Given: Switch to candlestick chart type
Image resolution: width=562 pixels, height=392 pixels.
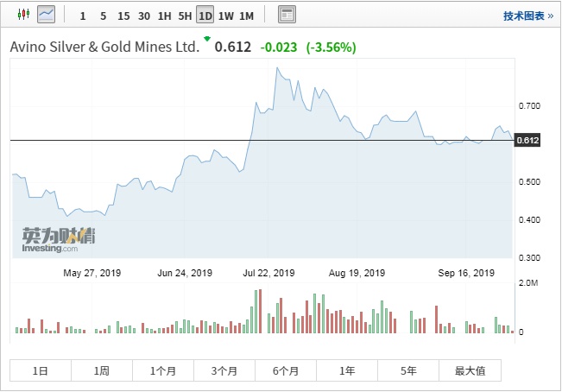Looking at the screenshot, I should point(23,15).
